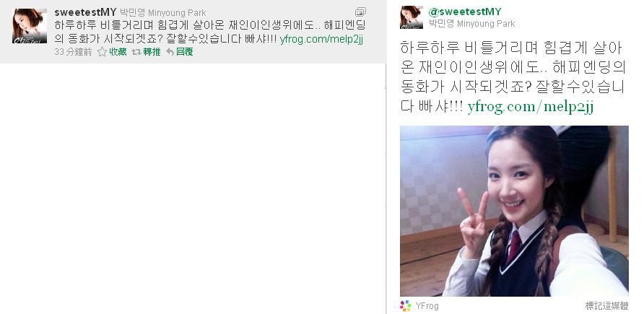Click the reply arrow icon
The width and height of the screenshot is (644, 314).
click(x=170, y=52)
